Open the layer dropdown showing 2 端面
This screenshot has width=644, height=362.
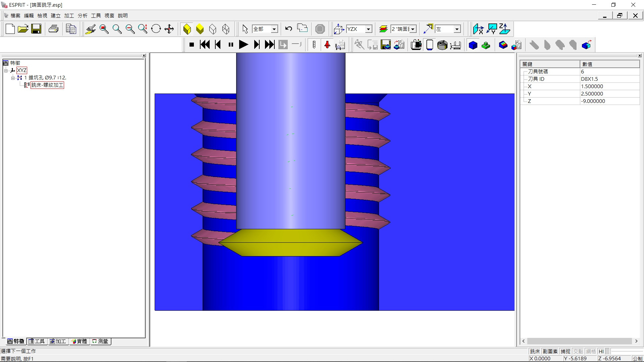tap(413, 29)
